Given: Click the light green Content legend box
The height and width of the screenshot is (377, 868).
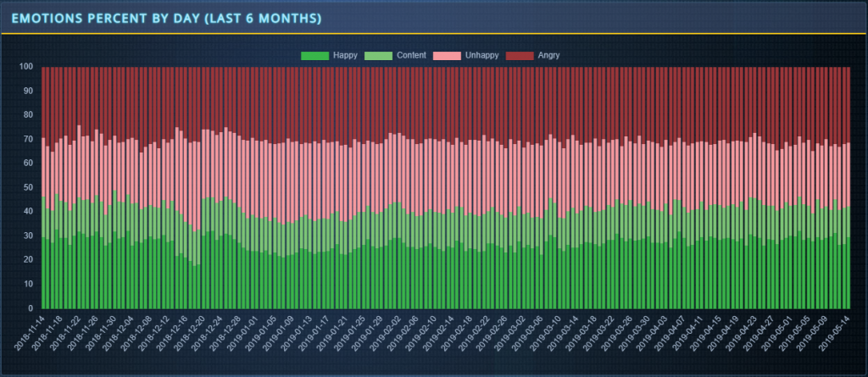Looking at the screenshot, I should pyautogui.click(x=378, y=55).
